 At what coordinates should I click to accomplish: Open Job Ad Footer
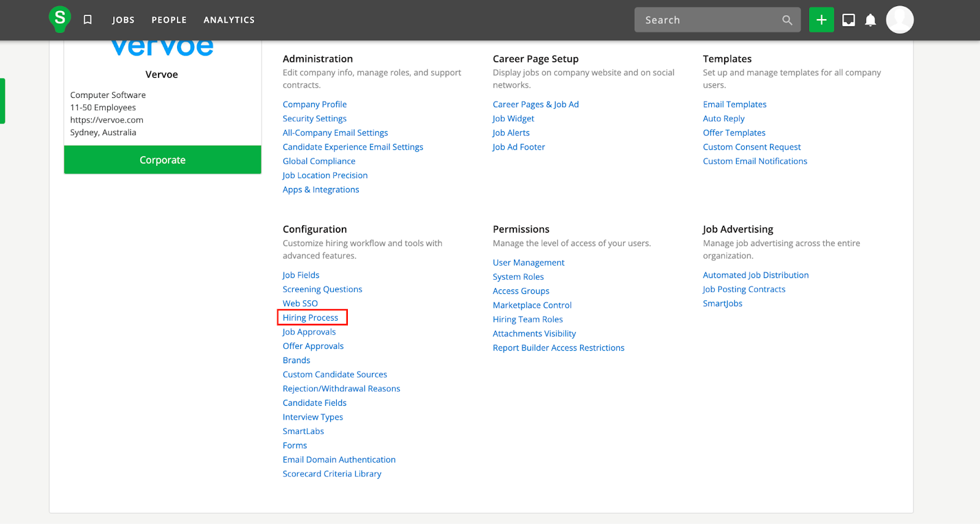click(519, 147)
